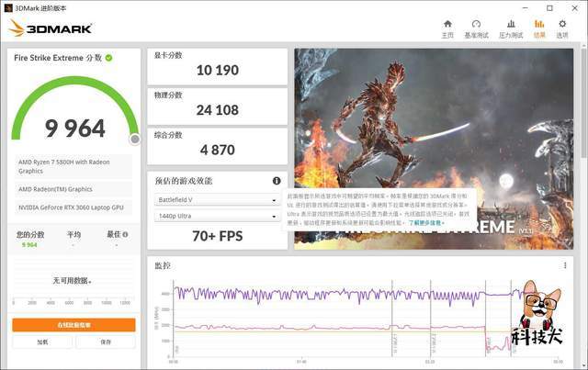588x370 pixels.
Task: Open the Battlefield V game dropdown
Action: [217, 200]
